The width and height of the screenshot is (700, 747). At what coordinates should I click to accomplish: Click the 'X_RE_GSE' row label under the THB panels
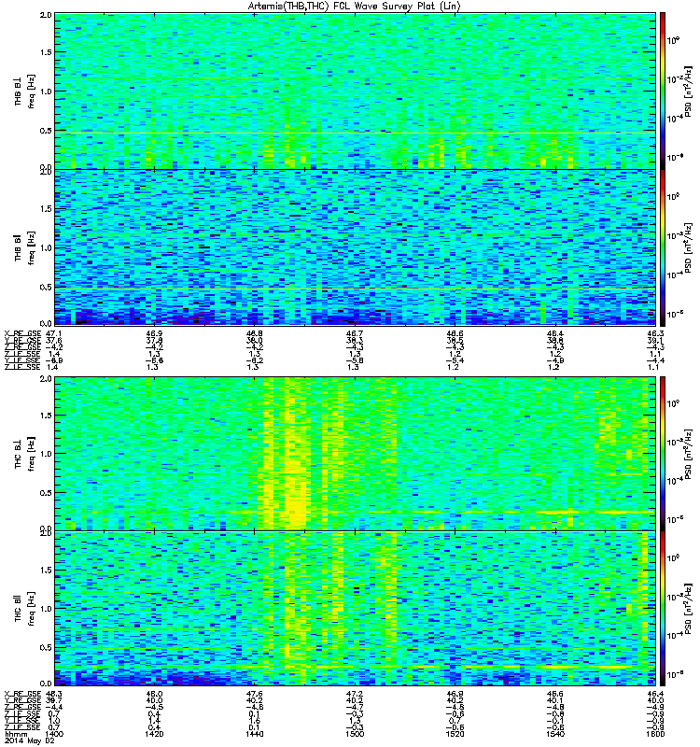(x=22, y=333)
